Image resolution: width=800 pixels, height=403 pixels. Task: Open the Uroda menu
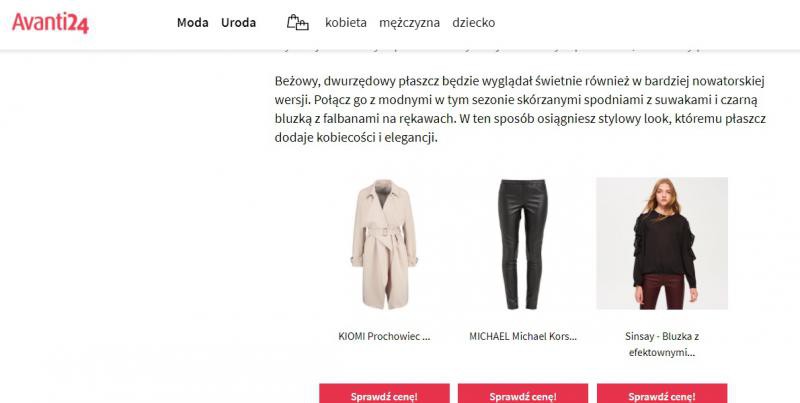[238, 22]
